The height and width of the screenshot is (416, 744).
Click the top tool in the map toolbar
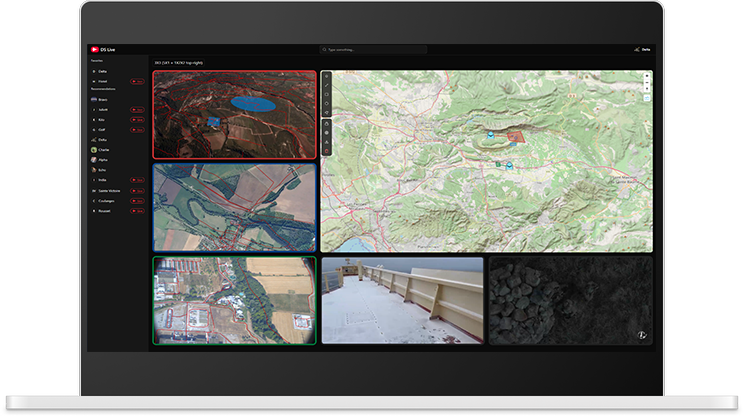point(327,77)
